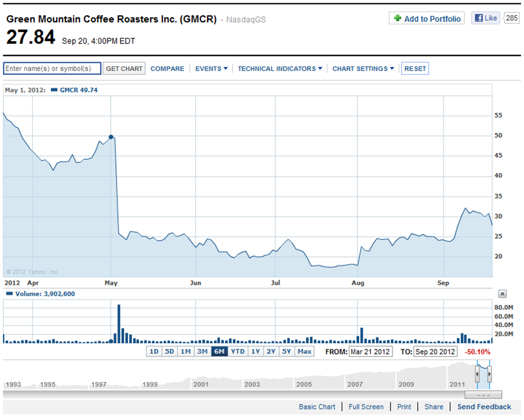Click the Share link
Viewport: 524px width, 420px height.
(434, 407)
